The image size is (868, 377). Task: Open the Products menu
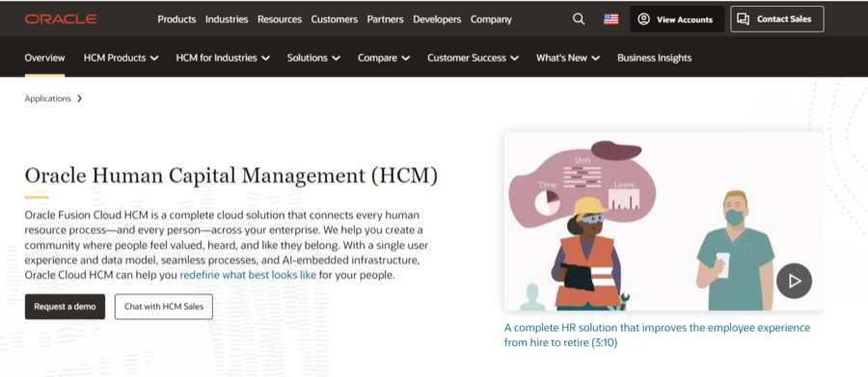point(176,19)
